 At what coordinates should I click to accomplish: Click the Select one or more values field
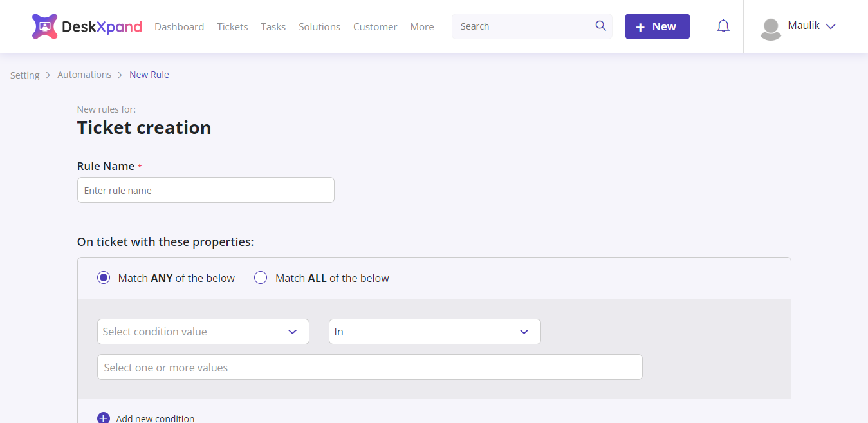click(x=369, y=367)
